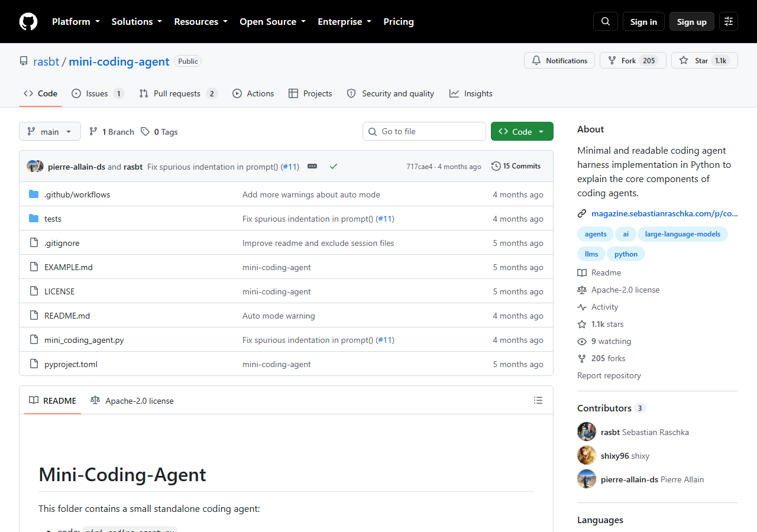Open the #11 pull request link in commit header
Viewport: 757px width, 532px height.
pyautogui.click(x=290, y=167)
